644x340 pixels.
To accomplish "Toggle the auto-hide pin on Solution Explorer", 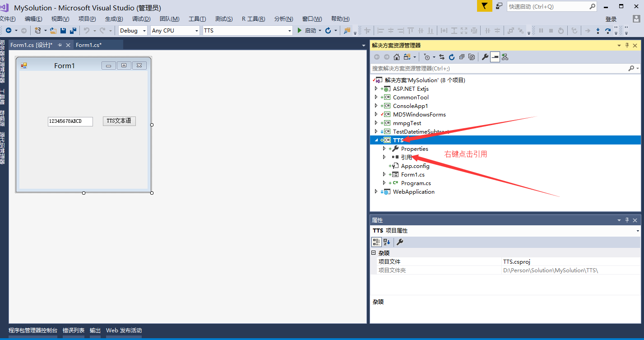I will click(x=627, y=45).
